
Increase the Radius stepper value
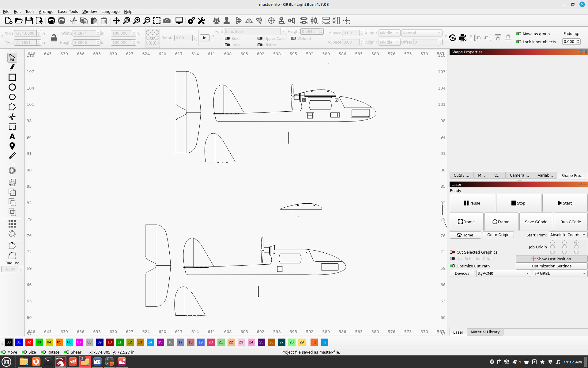21,268
